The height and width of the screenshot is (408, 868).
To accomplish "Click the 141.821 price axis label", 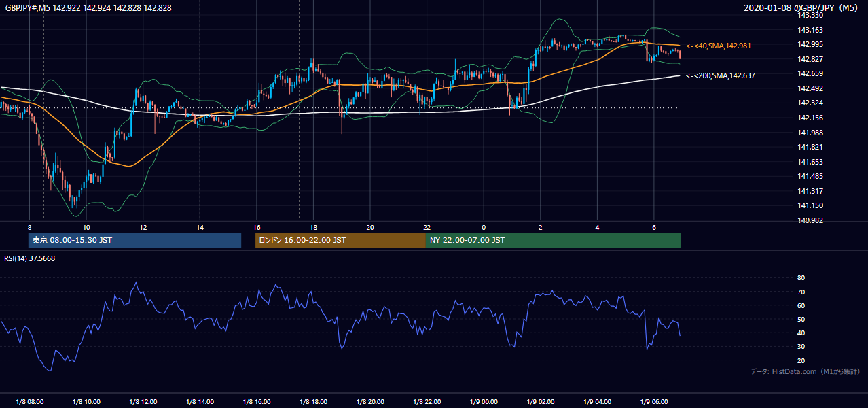I will tap(810, 147).
